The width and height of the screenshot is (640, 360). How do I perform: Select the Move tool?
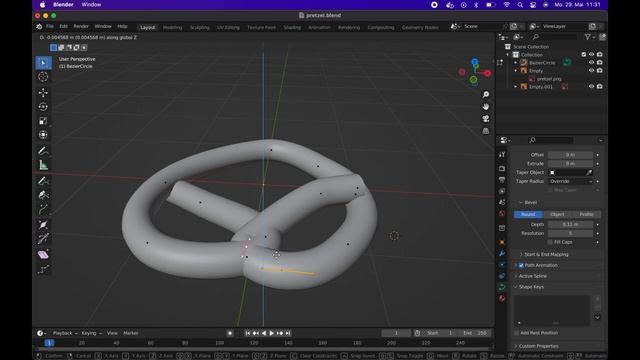(43, 93)
